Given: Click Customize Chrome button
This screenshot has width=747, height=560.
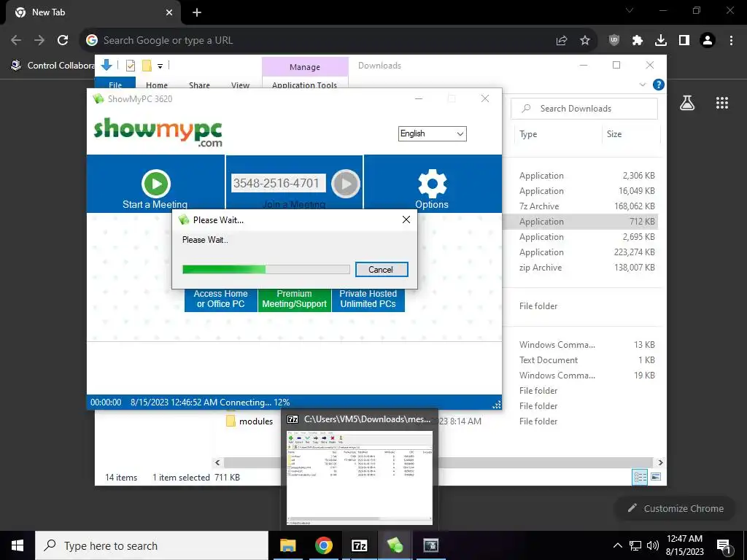Looking at the screenshot, I should pos(676,508).
